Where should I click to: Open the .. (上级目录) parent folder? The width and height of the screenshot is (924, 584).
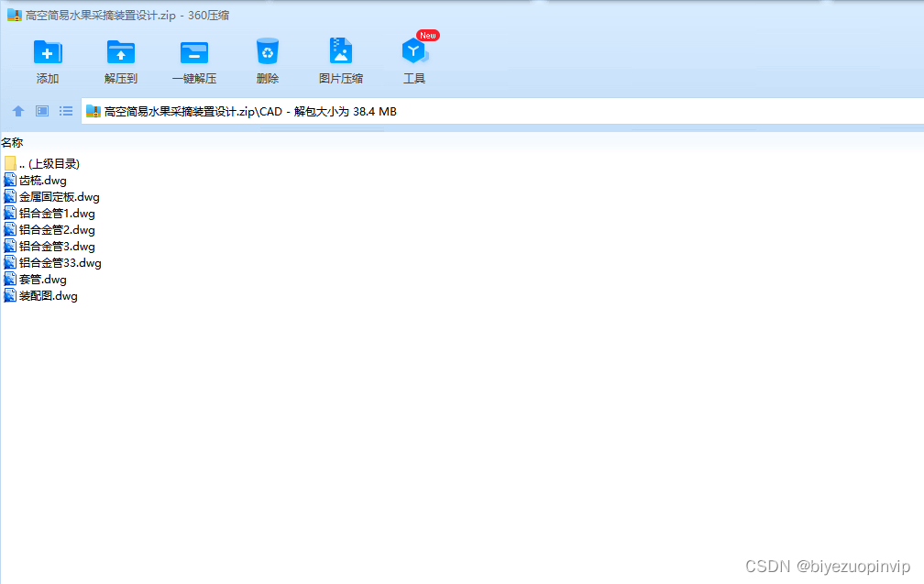pyautogui.click(x=42, y=164)
